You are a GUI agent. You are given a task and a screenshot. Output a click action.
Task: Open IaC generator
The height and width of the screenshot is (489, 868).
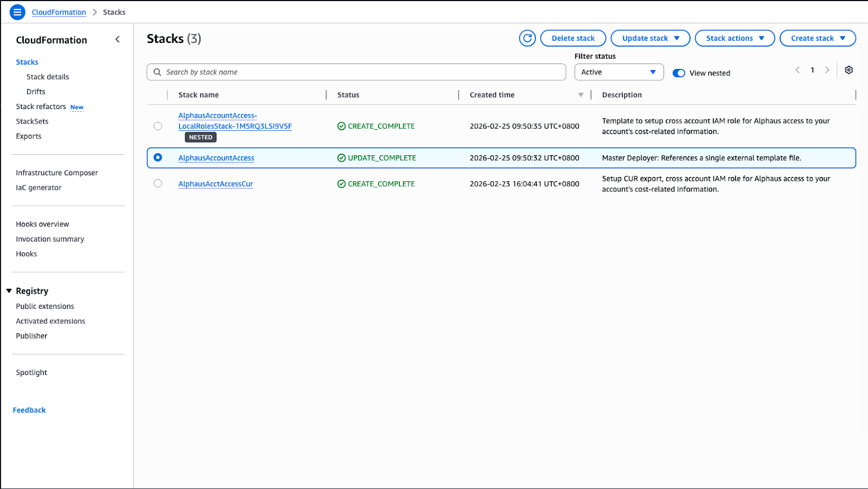[39, 188]
